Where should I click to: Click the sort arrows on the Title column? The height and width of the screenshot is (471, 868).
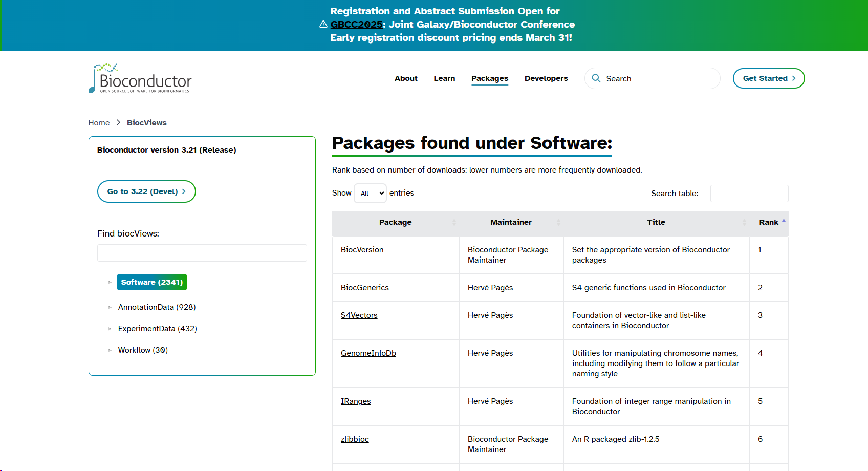744,222
